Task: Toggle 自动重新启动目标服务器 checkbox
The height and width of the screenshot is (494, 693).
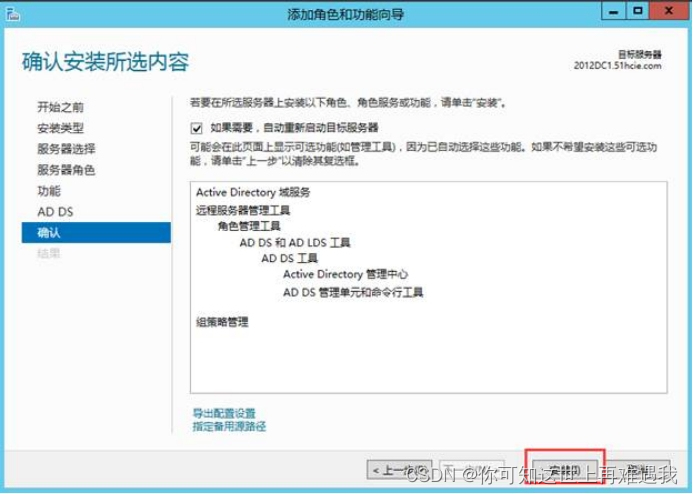Action: 197,129
